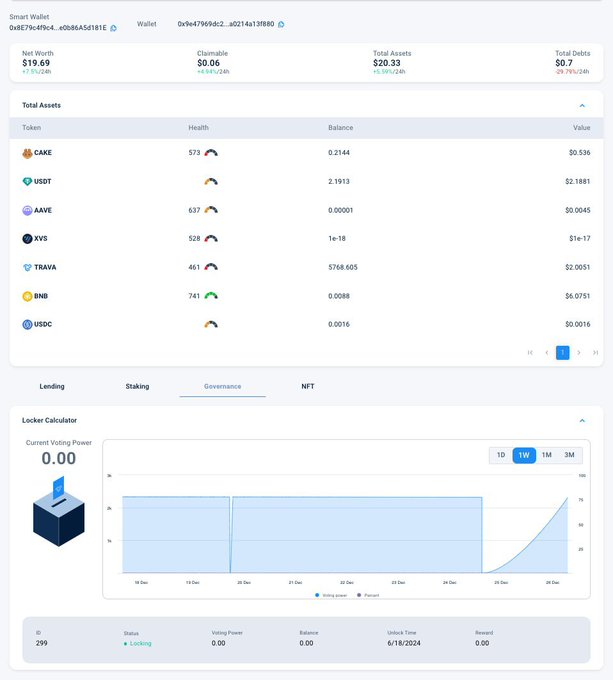Image resolution: width=613 pixels, height=680 pixels.
Task: Select locker row ID 299
Action: tap(306, 639)
